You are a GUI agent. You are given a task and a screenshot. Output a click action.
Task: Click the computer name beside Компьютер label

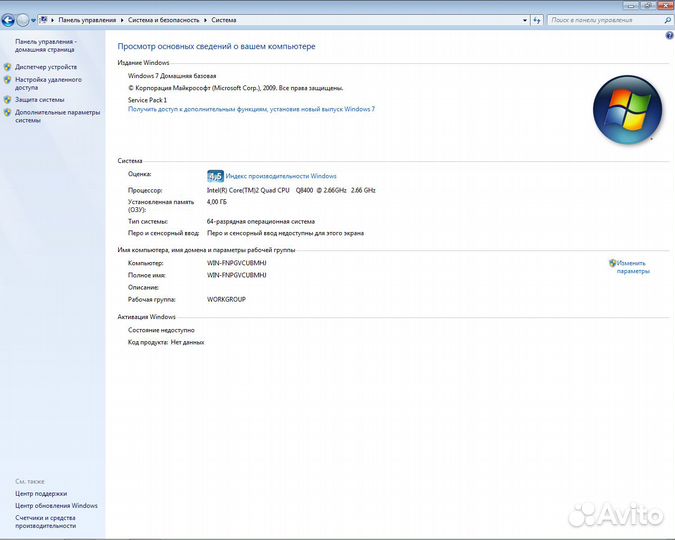[237, 263]
